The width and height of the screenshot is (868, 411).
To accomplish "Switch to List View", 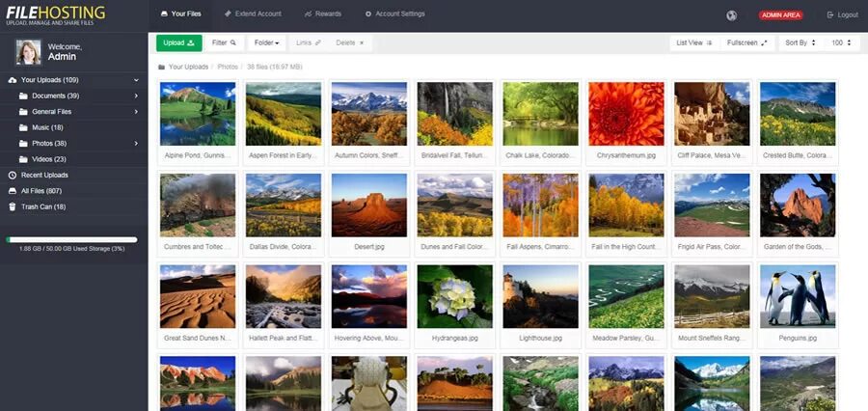I will [x=694, y=42].
